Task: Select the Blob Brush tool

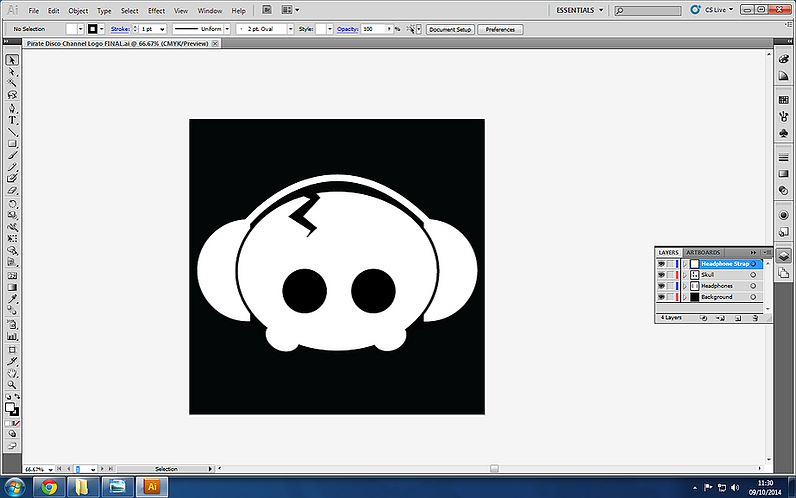Action: tap(12, 179)
